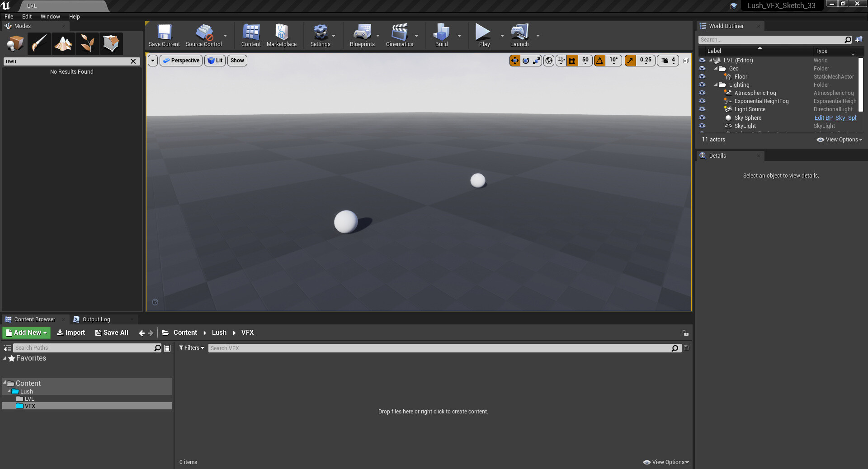
Task: Select the Geometry editing mode
Action: [x=111, y=43]
